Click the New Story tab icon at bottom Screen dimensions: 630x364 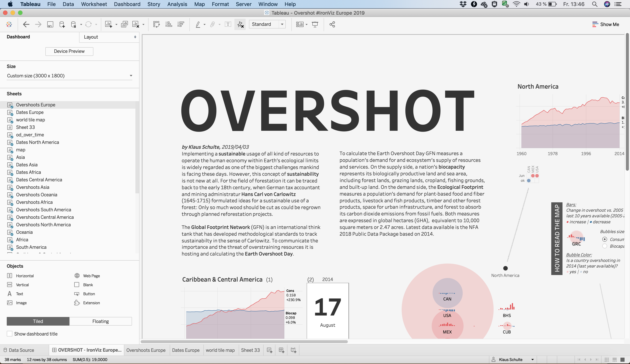(293, 350)
